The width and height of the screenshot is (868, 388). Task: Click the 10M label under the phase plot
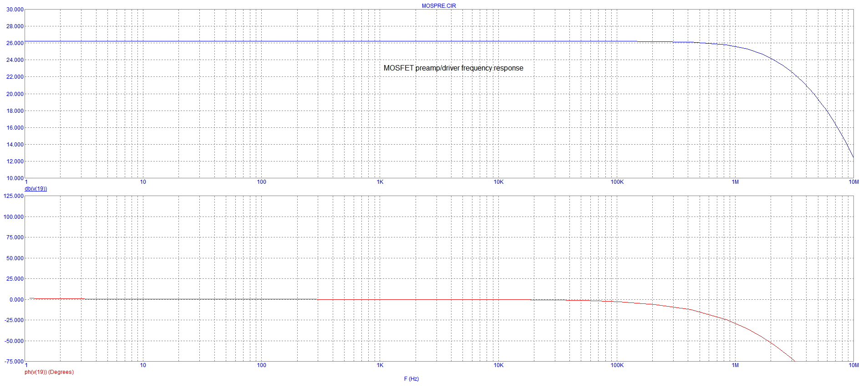[853, 365]
